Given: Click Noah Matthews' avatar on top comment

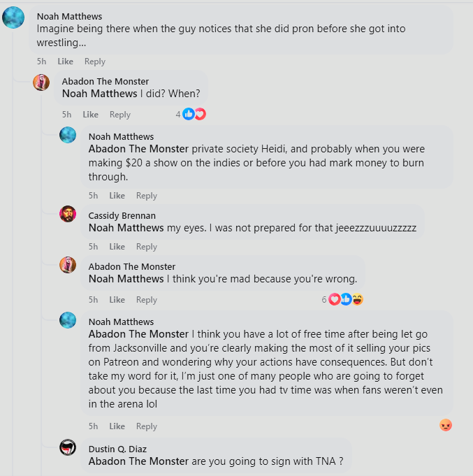Looking at the screenshot, I should pyautogui.click(x=13, y=17).
